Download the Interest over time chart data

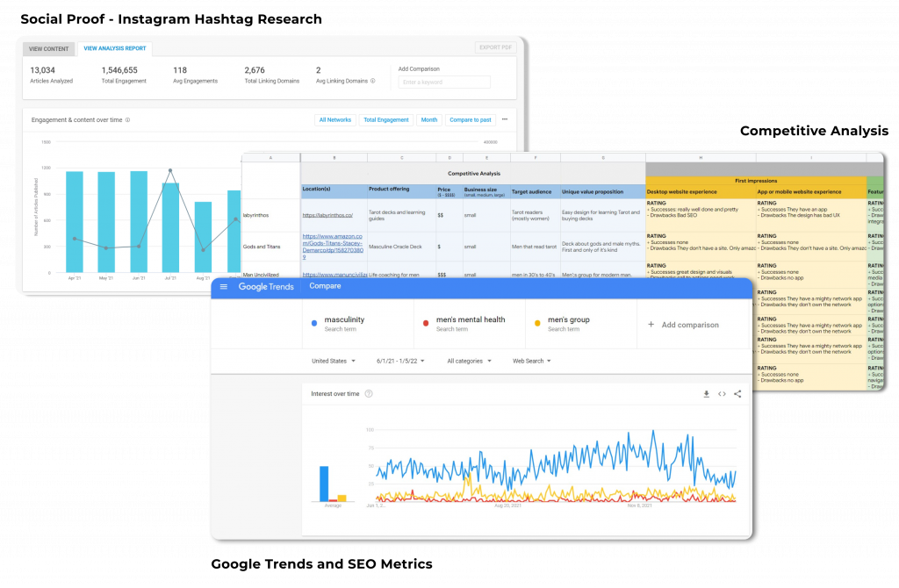[x=707, y=394]
